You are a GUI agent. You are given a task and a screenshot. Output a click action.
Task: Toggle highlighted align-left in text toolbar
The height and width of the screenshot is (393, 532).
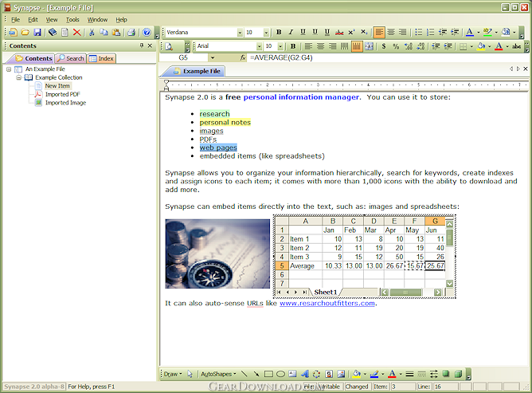click(x=379, y=32)
